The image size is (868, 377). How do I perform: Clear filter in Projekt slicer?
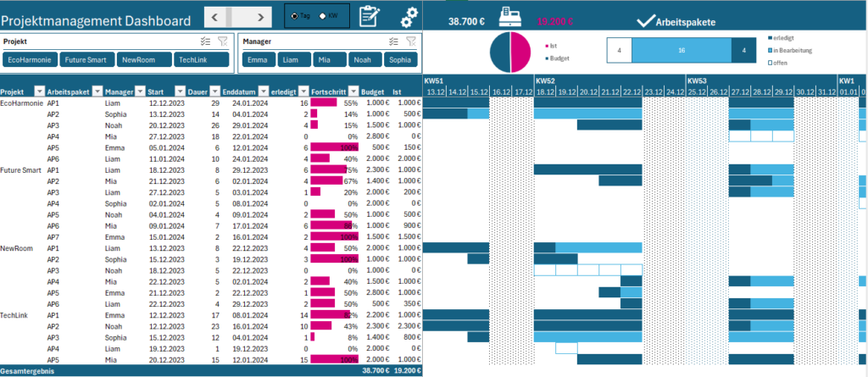pos(223,41)
